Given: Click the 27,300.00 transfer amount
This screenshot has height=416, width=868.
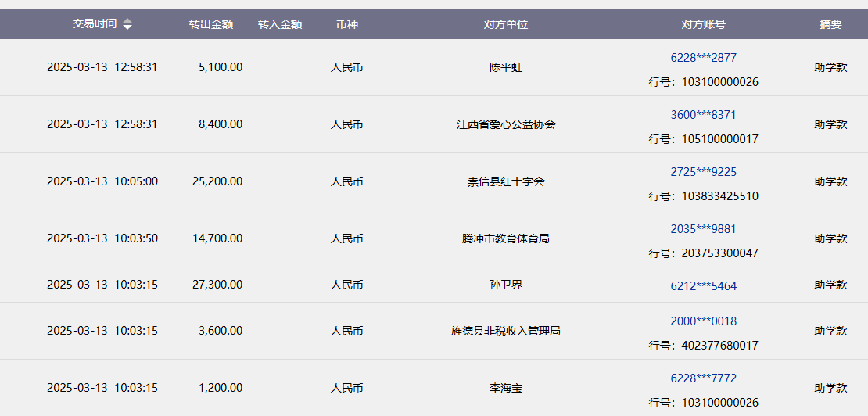Looking at the screenshot, I should point(217,285).
